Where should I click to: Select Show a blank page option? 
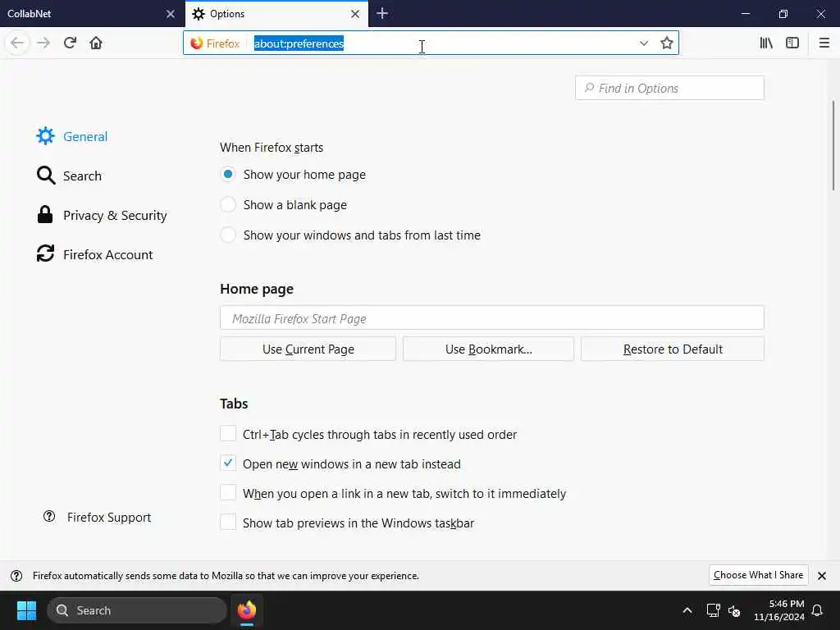pos(228,204)
